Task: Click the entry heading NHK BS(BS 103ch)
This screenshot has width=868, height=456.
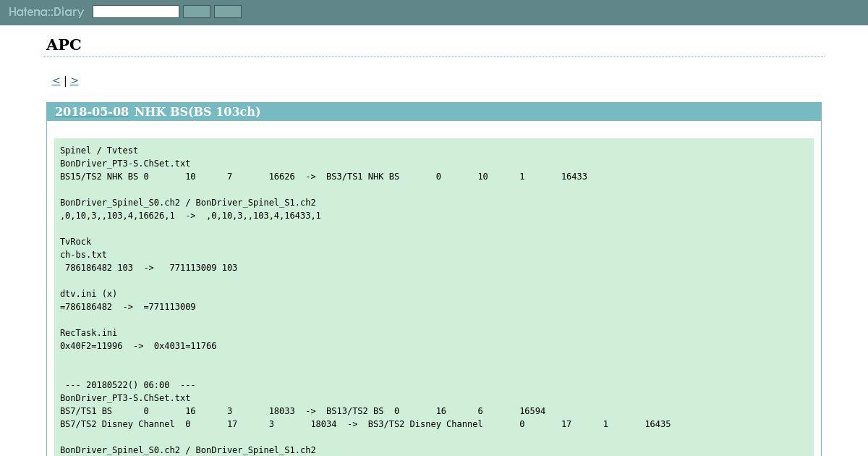Action: tap(197, 111)
